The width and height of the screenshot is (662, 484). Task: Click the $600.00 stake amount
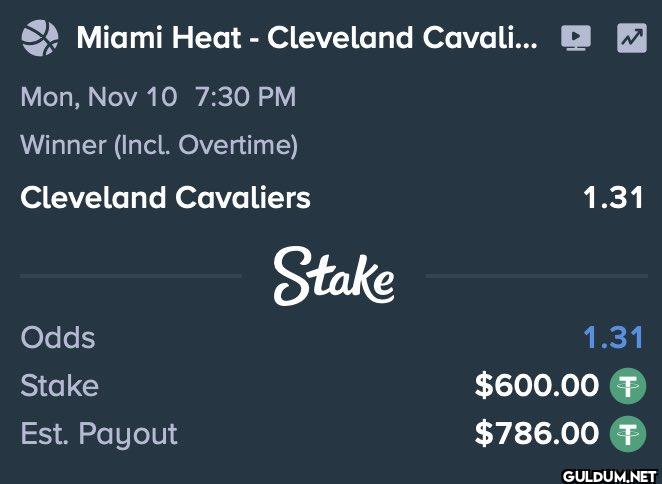pyautogui.click(x=537, y=386)
